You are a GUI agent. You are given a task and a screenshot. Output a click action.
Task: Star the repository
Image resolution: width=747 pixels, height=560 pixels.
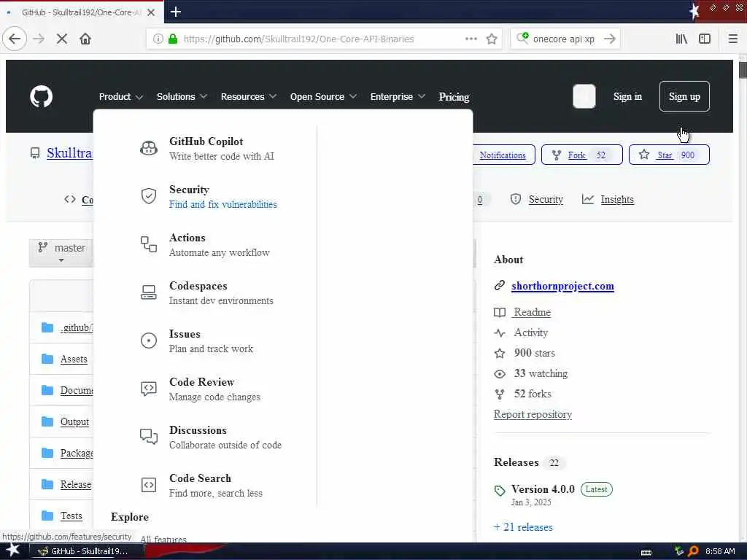(x=669, y=155)
